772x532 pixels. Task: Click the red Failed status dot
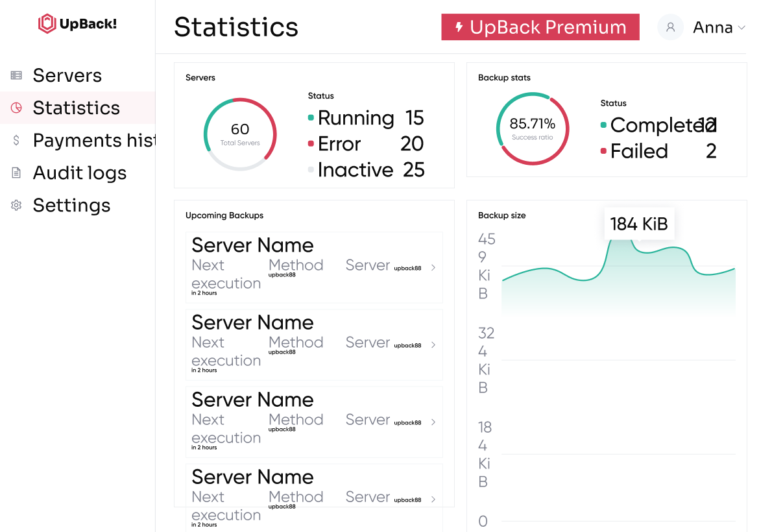coord(603,151)
